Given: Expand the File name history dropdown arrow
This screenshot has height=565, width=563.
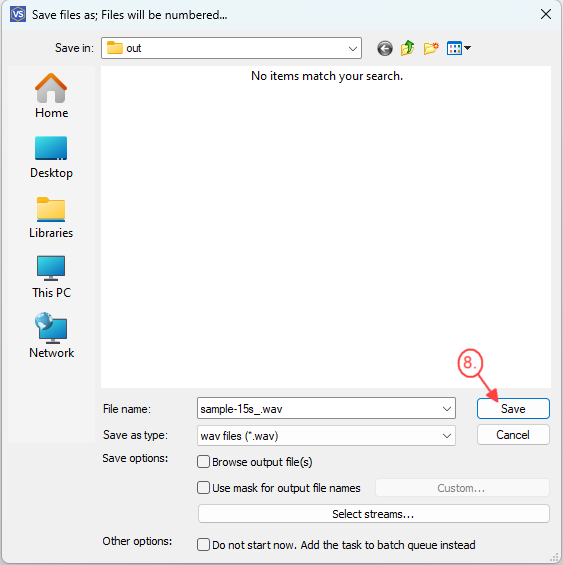Looking at the screenshot, I should point(447,409).
